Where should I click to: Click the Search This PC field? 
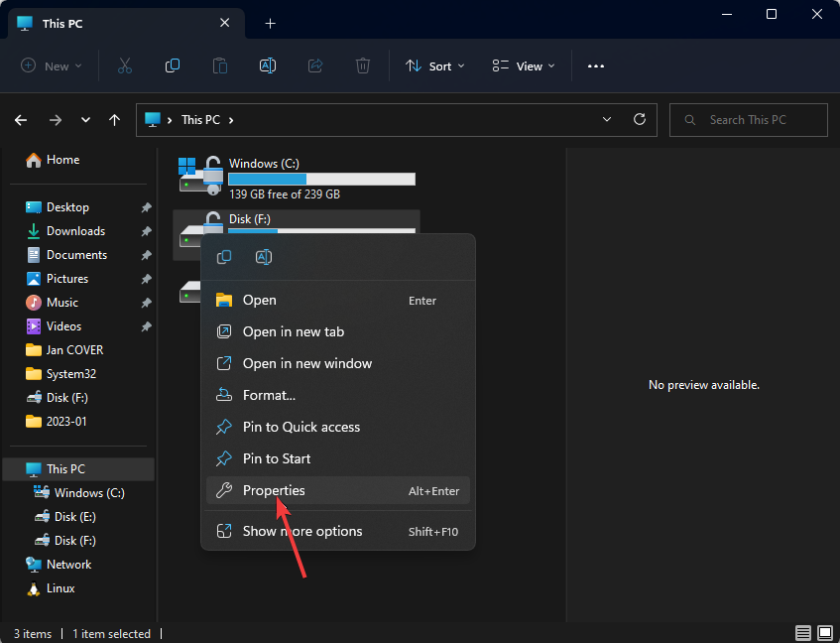click(748, 120)
